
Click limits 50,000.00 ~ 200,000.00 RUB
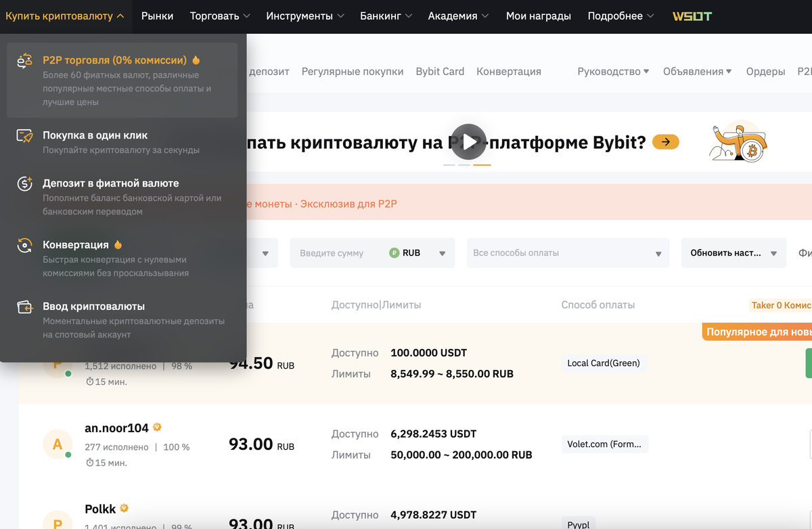coord(461,455)
